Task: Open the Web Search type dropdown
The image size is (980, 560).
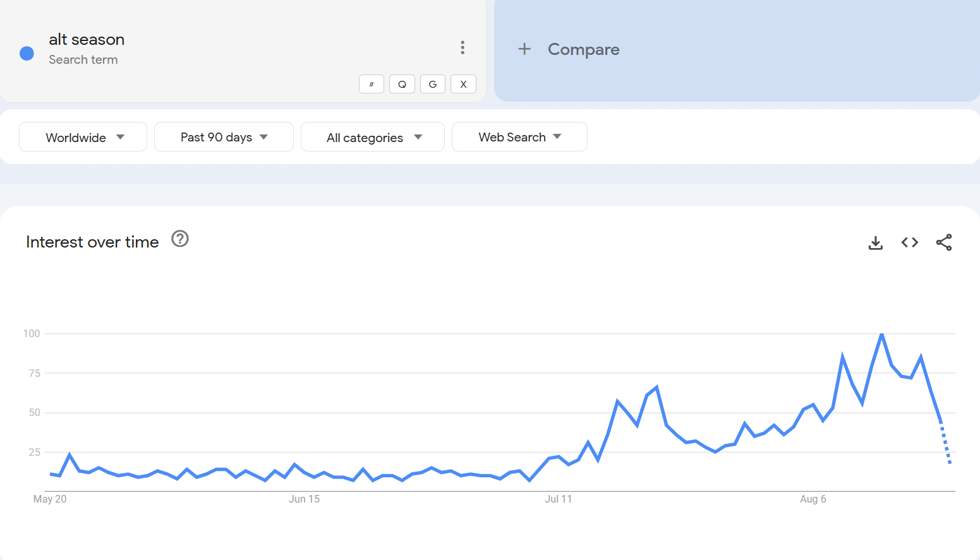Action: [x=519, y=137]
